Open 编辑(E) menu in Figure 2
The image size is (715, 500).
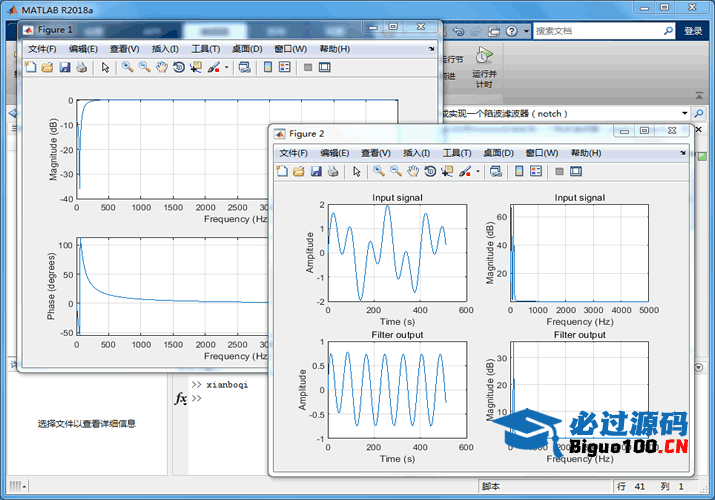point(334,153)
